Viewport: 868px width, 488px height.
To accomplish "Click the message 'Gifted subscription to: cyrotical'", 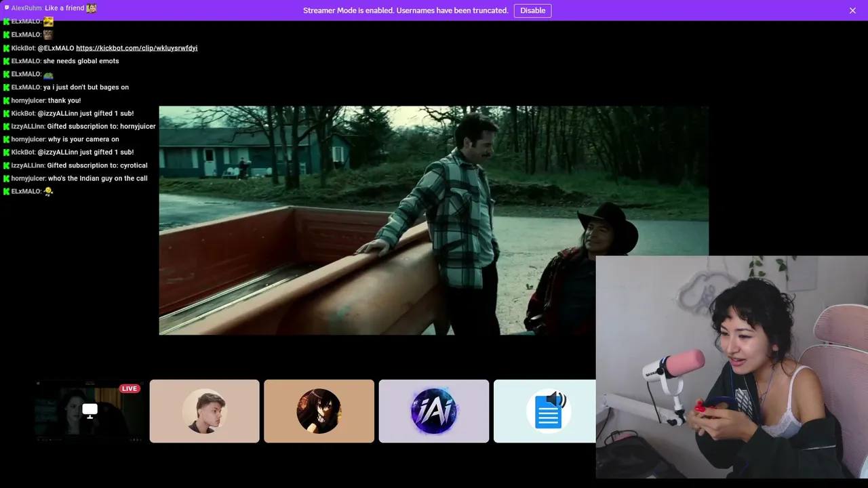I will point(97,165).
